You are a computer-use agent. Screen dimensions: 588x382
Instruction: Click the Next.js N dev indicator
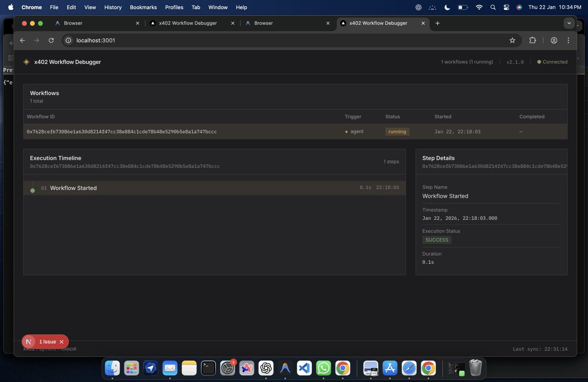(x=29, y=342)
